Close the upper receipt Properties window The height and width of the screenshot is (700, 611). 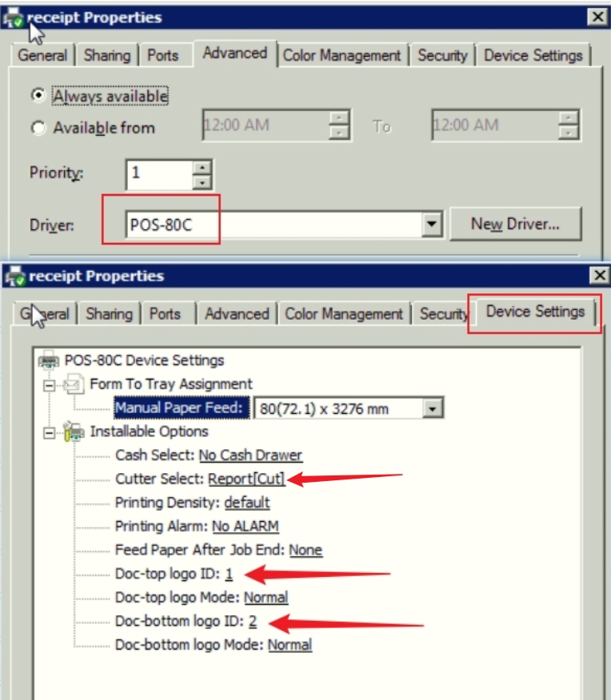click(597, 17)
